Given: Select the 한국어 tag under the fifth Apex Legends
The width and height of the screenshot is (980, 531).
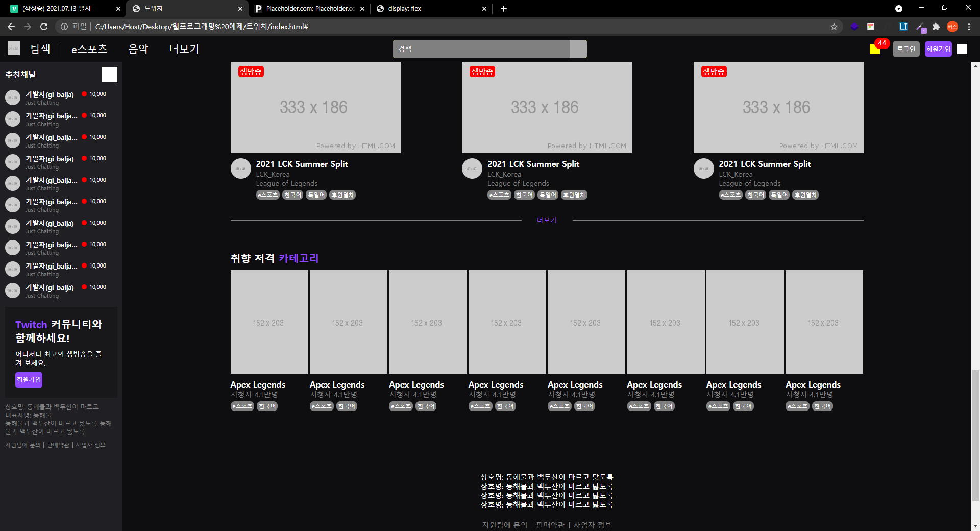Looking at the screenshot, I should pos(585,406).
